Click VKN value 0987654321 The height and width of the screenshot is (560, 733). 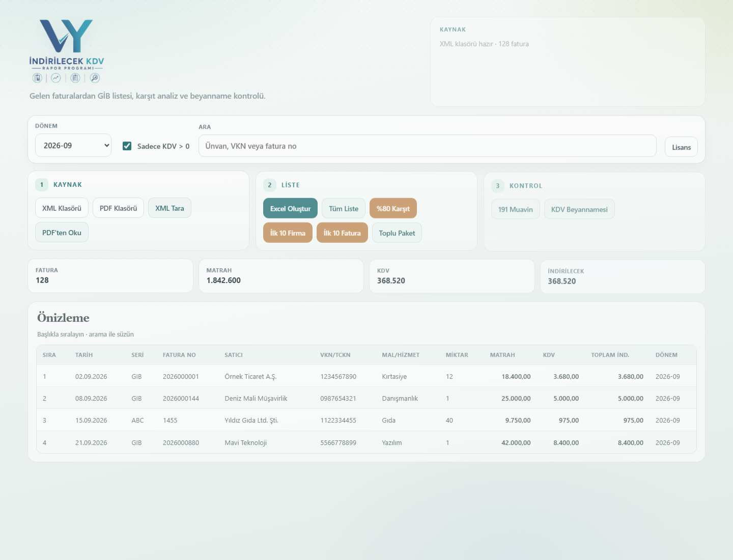coord(338,399)
